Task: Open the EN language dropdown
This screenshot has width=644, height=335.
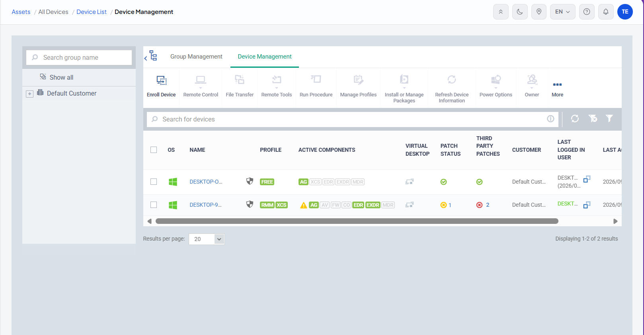Action: click(563, 12)
